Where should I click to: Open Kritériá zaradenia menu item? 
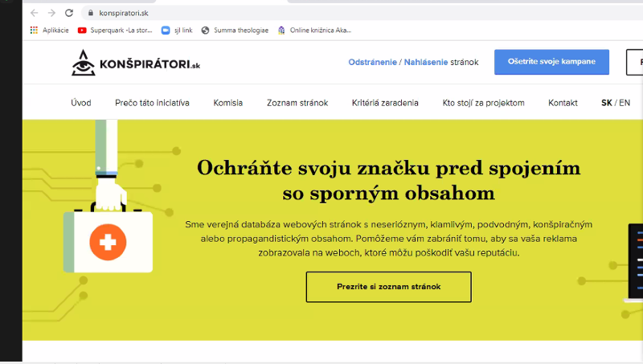coord(385,103)
